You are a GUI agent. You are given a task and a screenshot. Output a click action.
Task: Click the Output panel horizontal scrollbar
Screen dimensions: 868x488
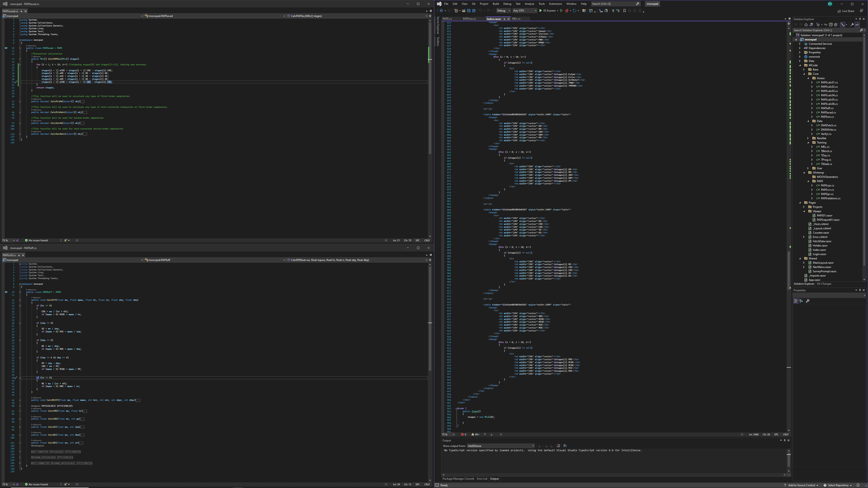point(614,475)
